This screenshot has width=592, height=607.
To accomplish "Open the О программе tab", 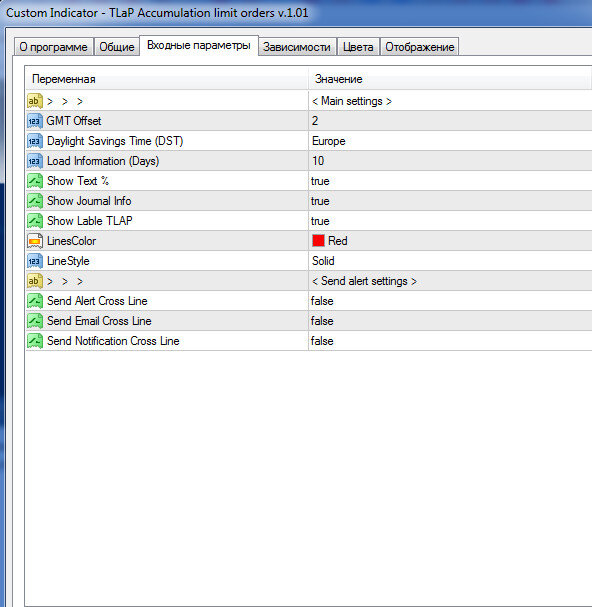I will (x=53, y=47).
